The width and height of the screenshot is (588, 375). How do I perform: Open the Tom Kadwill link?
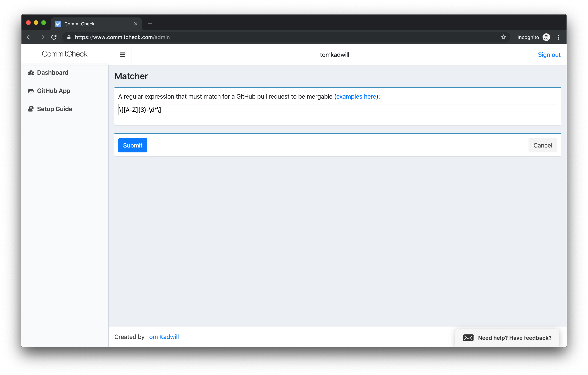162,337
